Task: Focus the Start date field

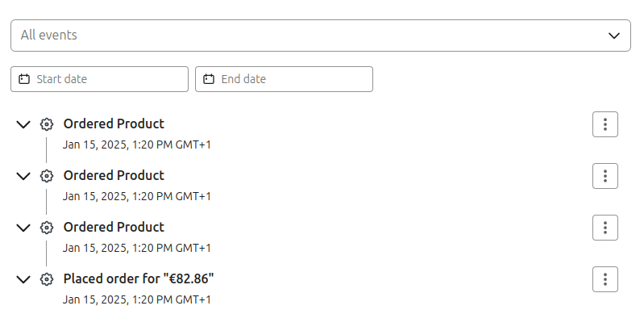Action: (x=99, y=79)
